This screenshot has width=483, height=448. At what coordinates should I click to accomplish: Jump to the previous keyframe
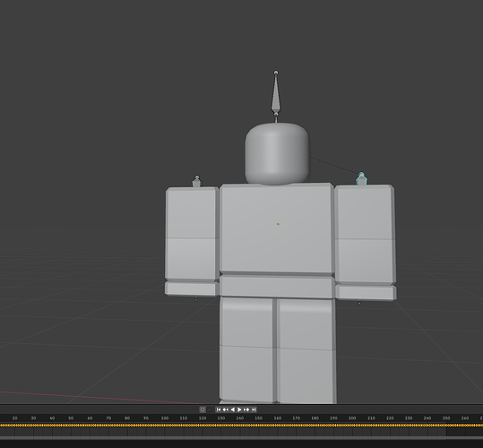[226, 409]
